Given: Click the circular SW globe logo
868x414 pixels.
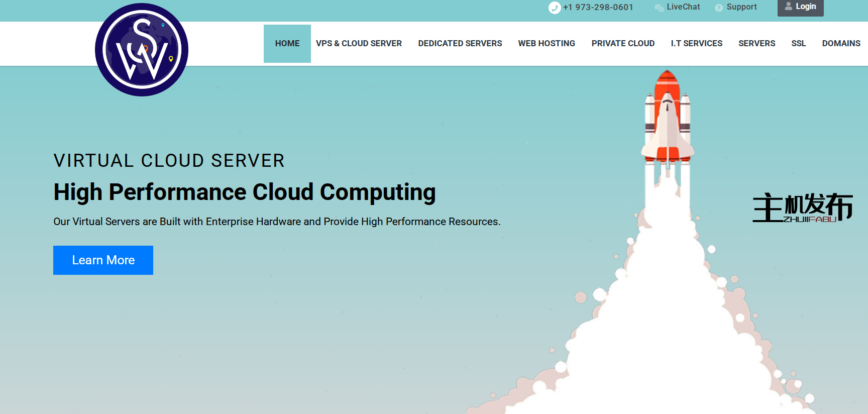Looking at the screenshot, I should coord(142,50).
